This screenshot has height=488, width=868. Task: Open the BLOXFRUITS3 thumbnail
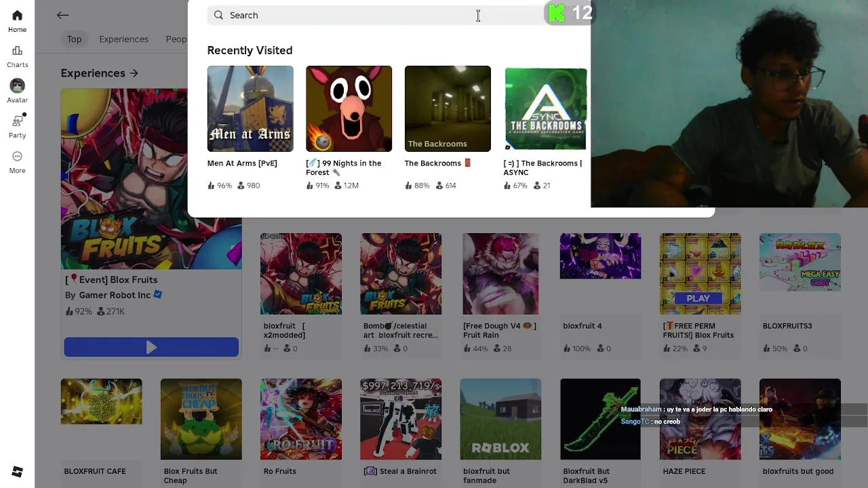800,263
